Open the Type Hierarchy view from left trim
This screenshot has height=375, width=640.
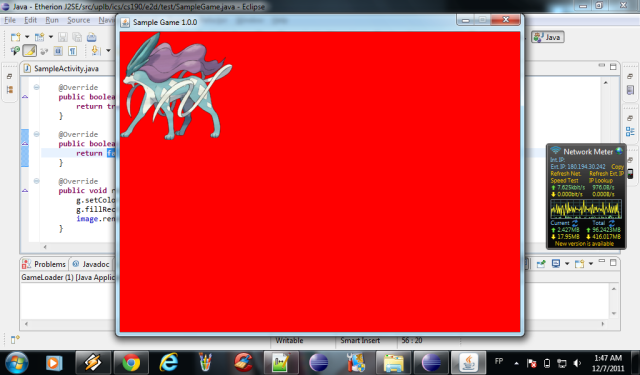coord(10,89)
